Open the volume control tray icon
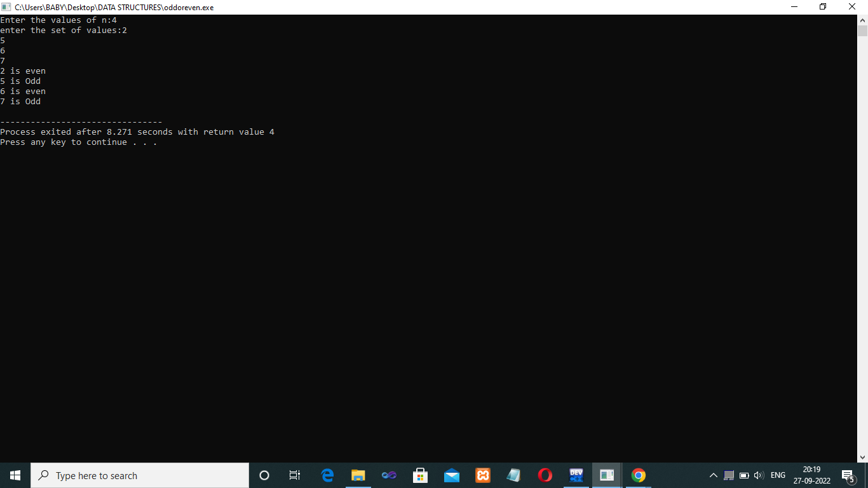The height and width of the screenshot is (488, 868). [x=759, y=475]
